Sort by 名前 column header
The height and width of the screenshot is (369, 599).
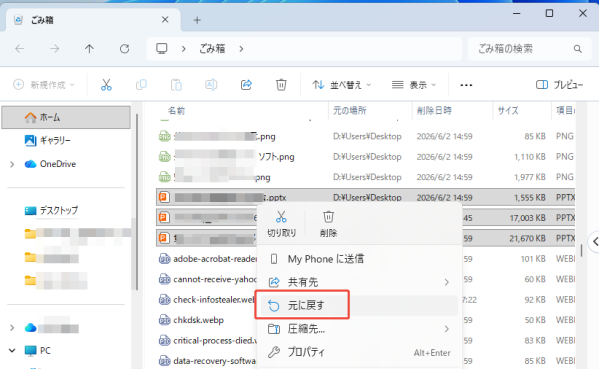click(x=176, y=111)
